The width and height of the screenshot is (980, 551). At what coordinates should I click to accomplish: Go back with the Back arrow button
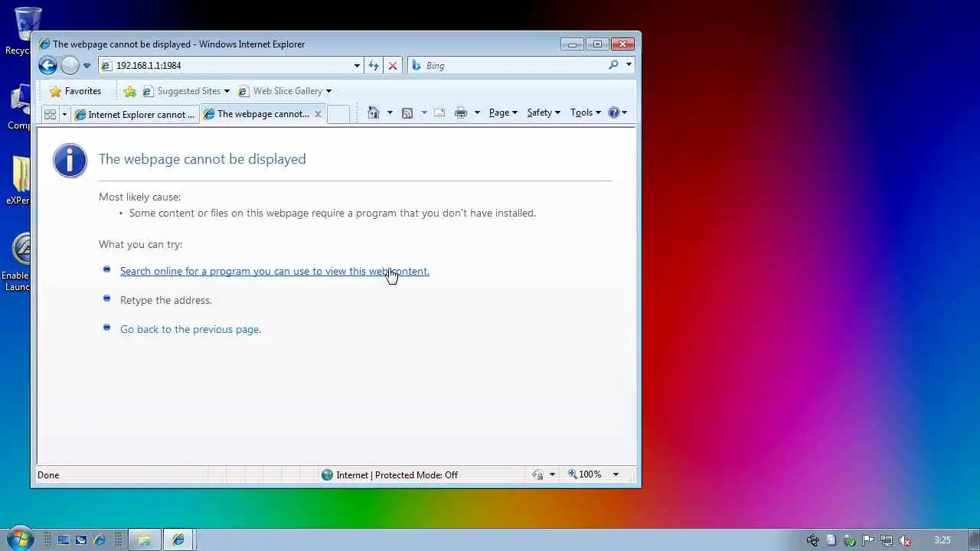click(x=47, y=66)
